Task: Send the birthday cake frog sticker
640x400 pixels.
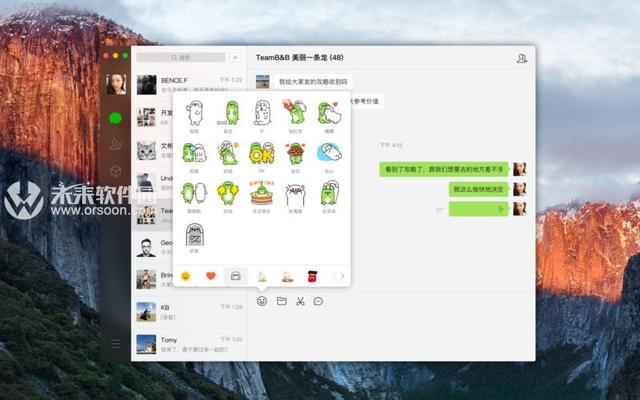Action: [x=262, y=193]
